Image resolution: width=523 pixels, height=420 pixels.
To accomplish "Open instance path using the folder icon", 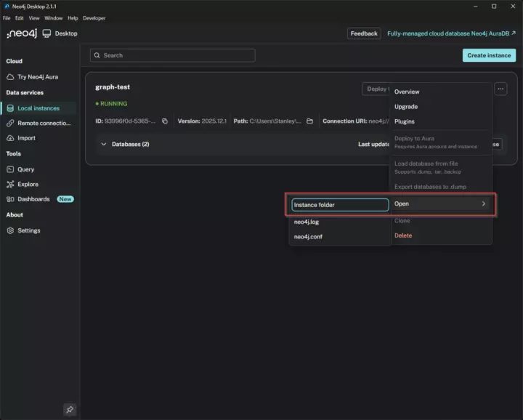I will coord(309,121).
